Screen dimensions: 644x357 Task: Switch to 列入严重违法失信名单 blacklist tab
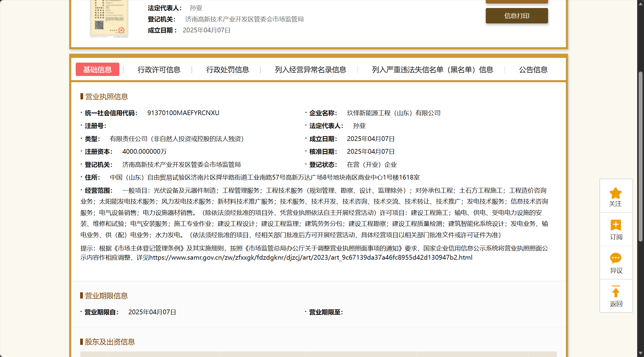(432, 70)
